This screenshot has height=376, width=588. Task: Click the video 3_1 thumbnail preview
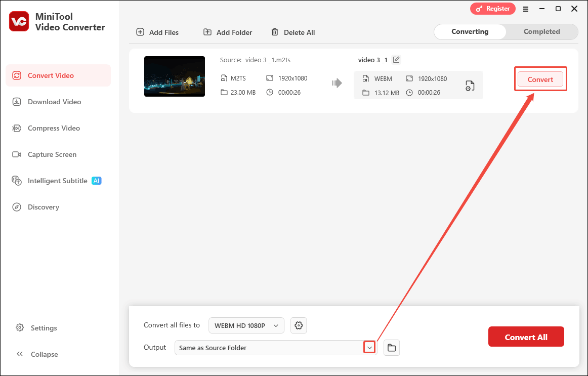coord(174,76)
